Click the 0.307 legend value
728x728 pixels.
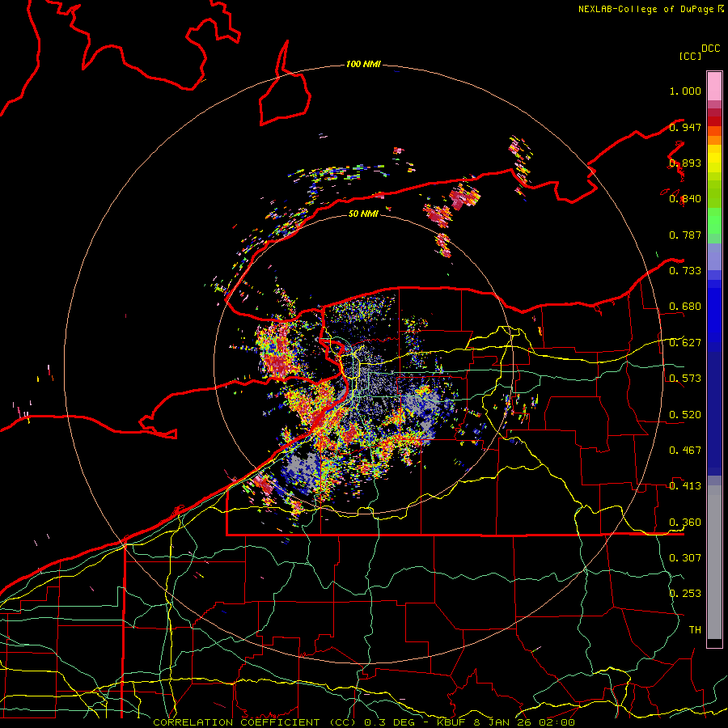685,557
